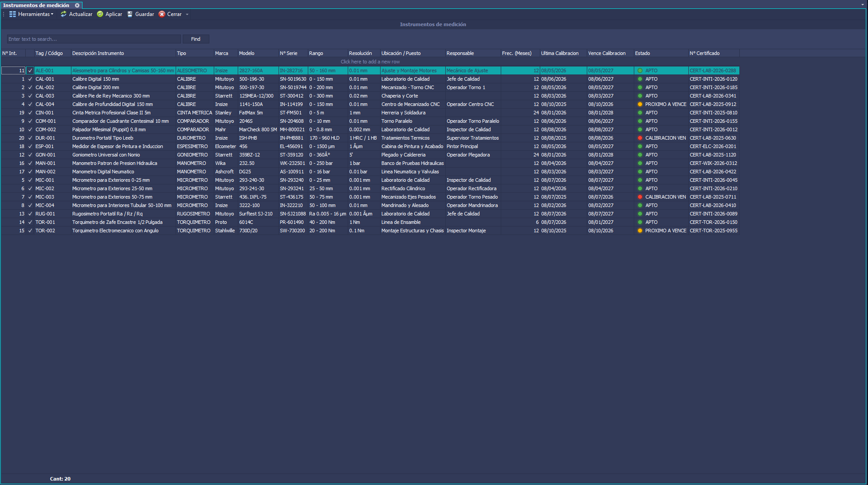
Task: Click the Herramientas grid icon
Action: 12,14
